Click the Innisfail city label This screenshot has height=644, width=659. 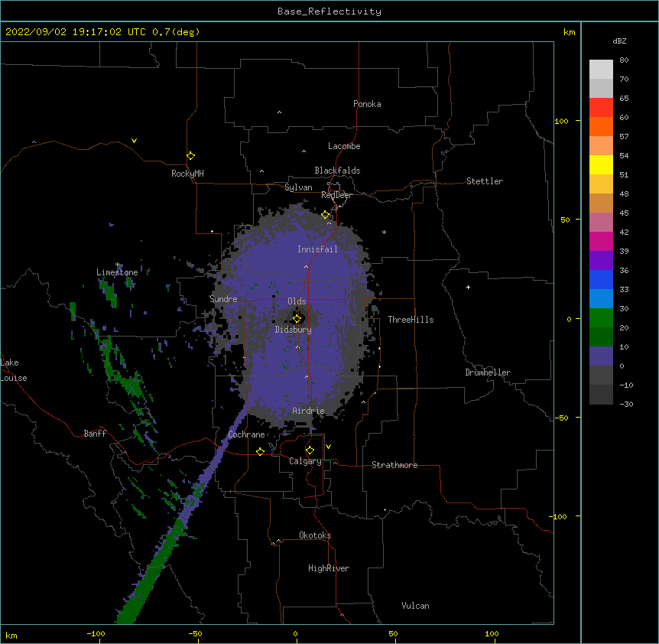[317, 249]
